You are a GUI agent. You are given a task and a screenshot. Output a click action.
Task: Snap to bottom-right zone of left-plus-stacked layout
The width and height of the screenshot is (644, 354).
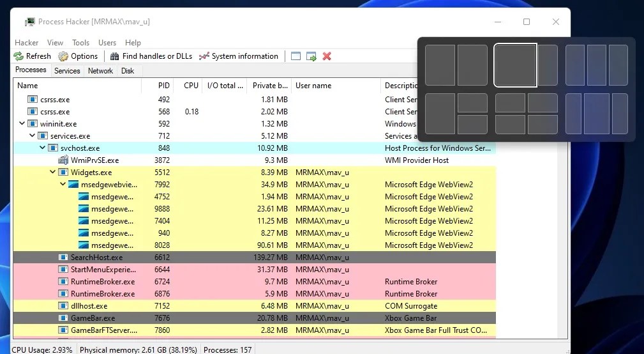472,125
